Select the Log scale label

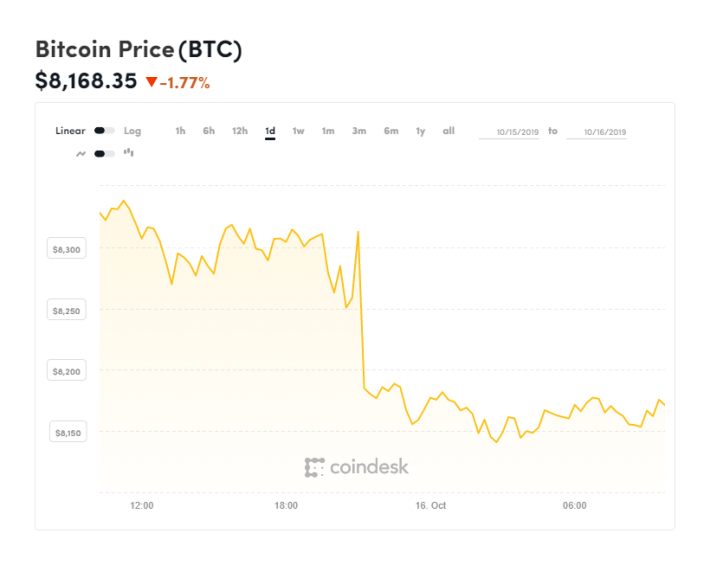click(132, 131)
